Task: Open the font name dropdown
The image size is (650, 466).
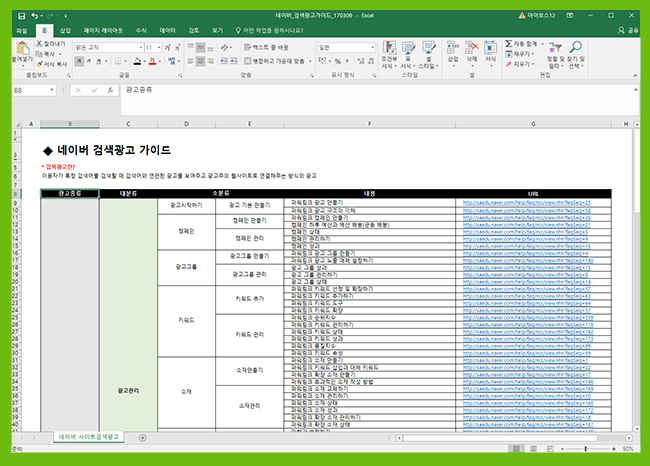Action: point(141,48)
